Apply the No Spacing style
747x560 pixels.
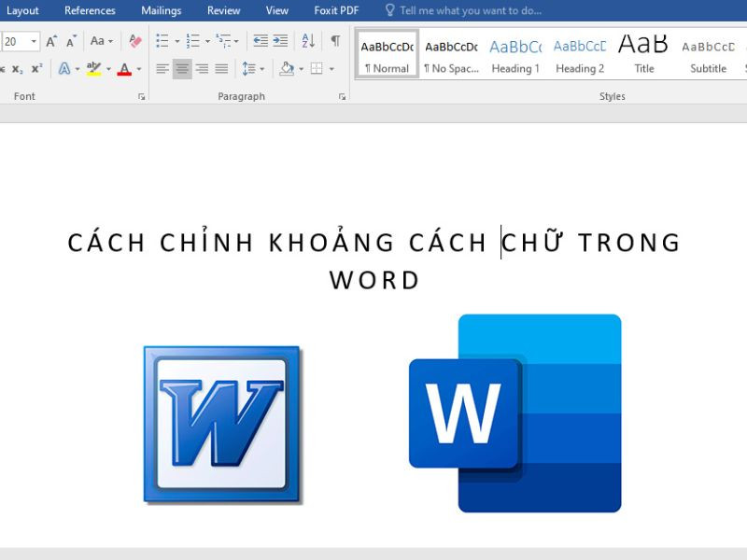coord(451,54)
